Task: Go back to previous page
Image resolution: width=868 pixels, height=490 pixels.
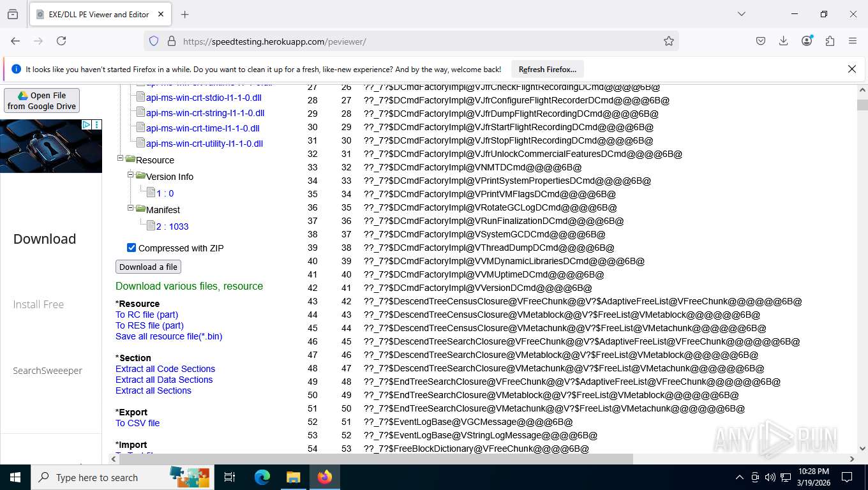Action: pyautogui.click(x=15, y=41)
